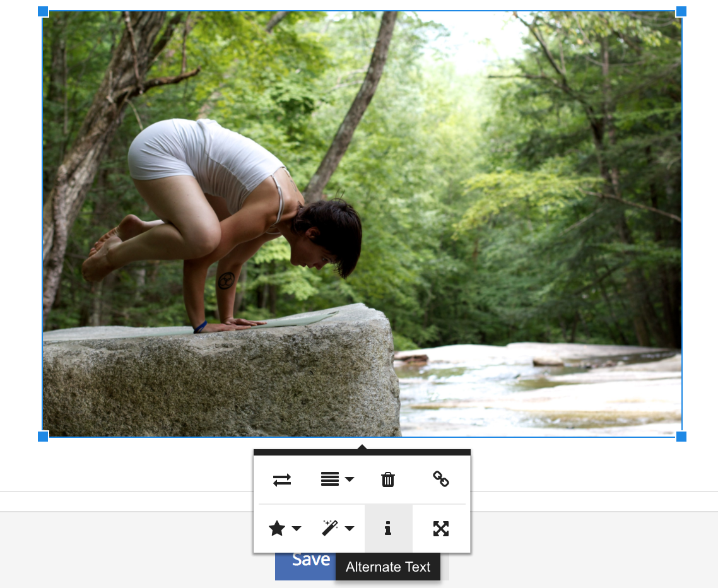Click the bottom-right blue resize handle
The height and width of the screenshot is (588, 718).
point(681,437)
